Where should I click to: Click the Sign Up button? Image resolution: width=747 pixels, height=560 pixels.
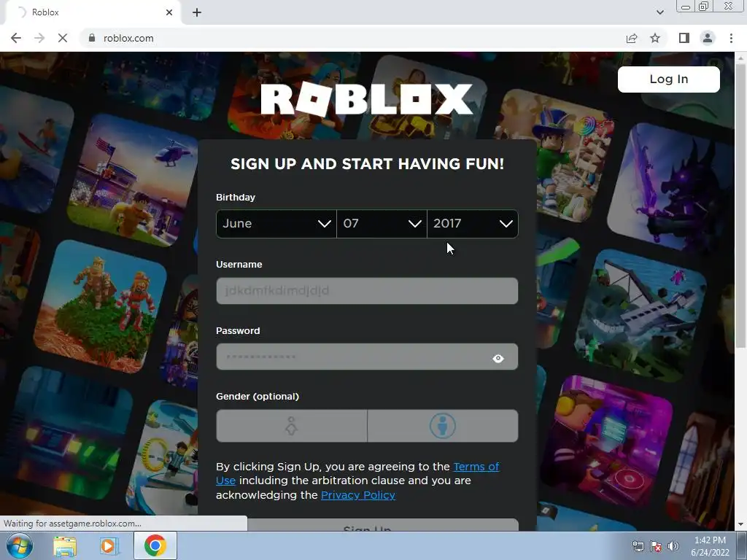367,525
